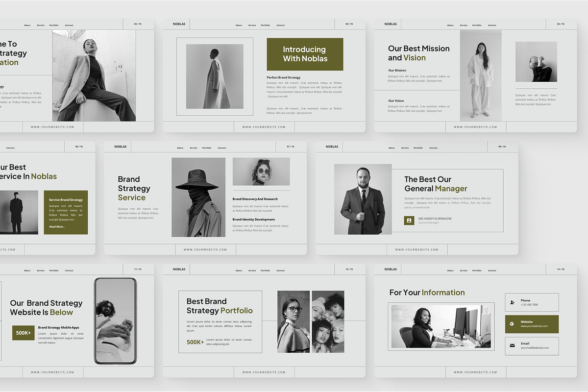
Task: Select the Email card with yourmail@website.com
Action: pos(532,345)
